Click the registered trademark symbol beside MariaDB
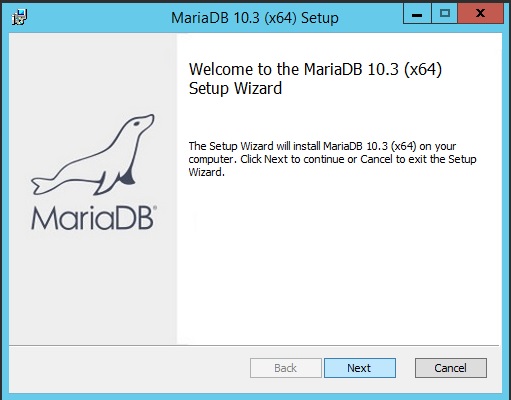Image resolution: width=511 pixels, height=400 pixels. click(x=155, y=208)
